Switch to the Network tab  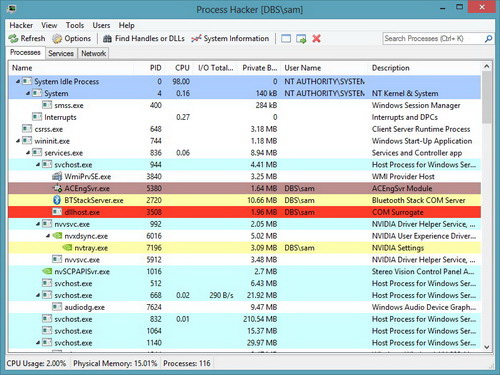click(94, 53)
